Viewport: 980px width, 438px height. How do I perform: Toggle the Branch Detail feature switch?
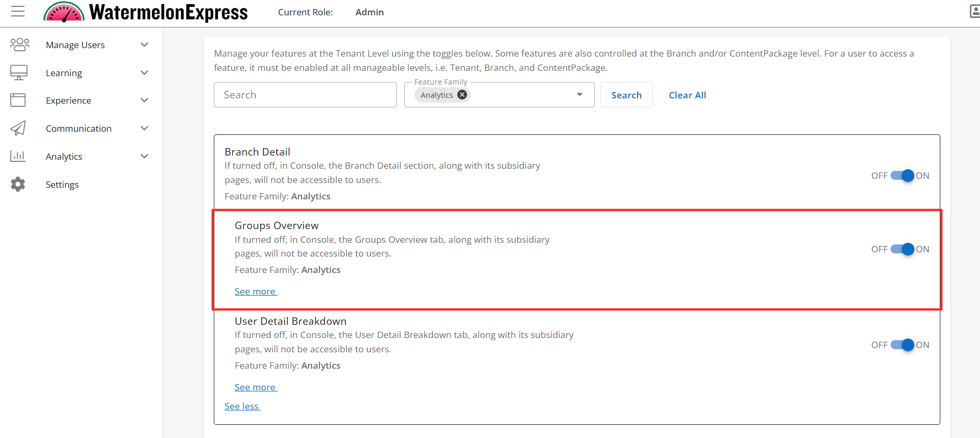coord(902,176)
